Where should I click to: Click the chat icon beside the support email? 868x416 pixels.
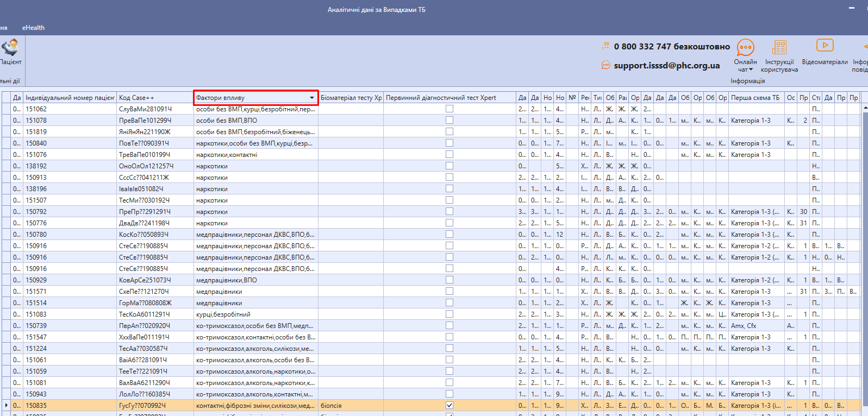point(605,65)
